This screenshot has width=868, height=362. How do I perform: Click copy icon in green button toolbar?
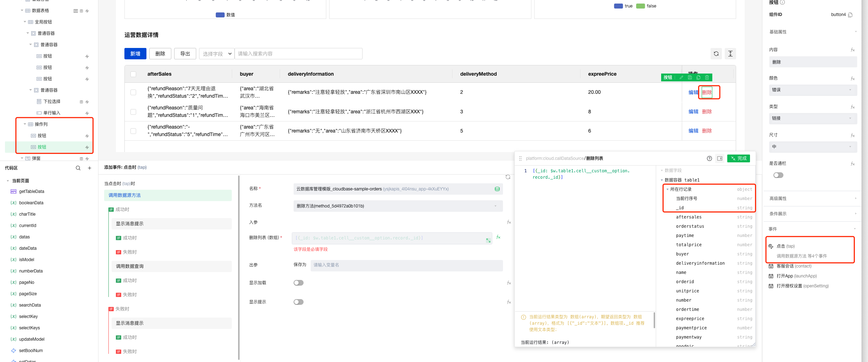(698, 77)
